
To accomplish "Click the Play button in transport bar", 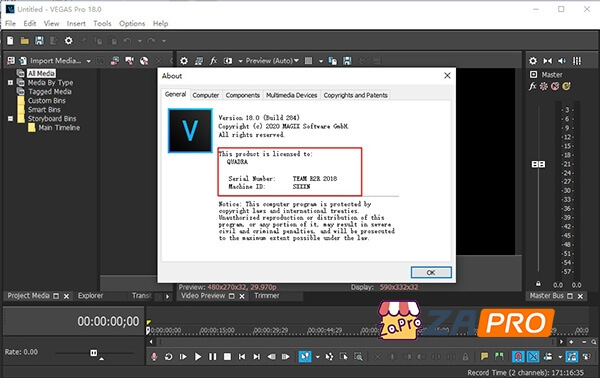I will pyautogui.click(x=197, y=357).
